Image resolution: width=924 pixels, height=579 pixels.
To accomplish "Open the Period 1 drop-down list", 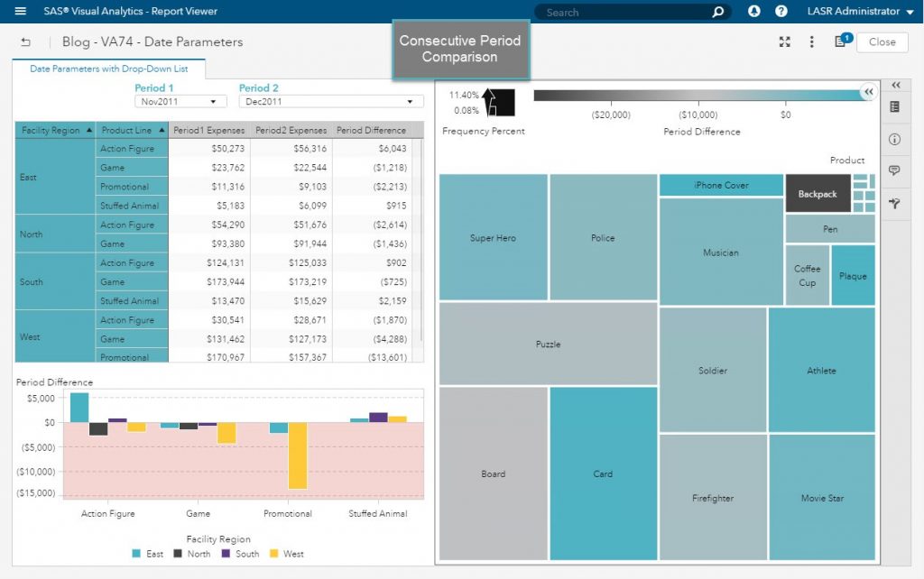I will (x=180, y=102).
